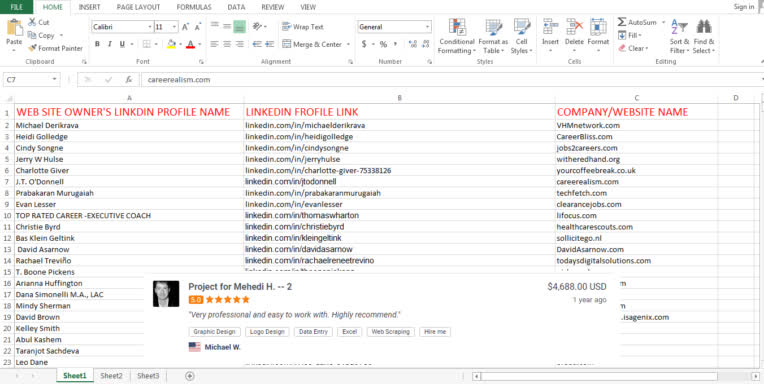Screen dimensions: 764x384
Task: Open the font name dropdown Calibri
Action: point(150,27)
